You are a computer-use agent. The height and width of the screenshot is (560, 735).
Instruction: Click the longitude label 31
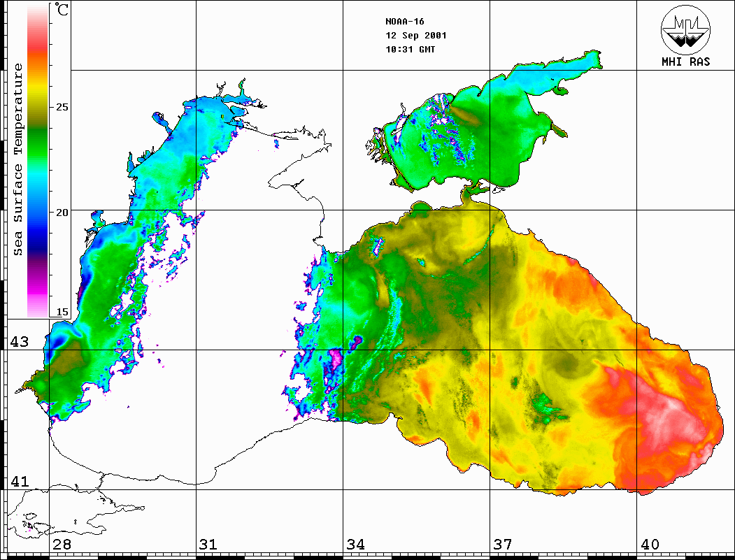point(208,545)
